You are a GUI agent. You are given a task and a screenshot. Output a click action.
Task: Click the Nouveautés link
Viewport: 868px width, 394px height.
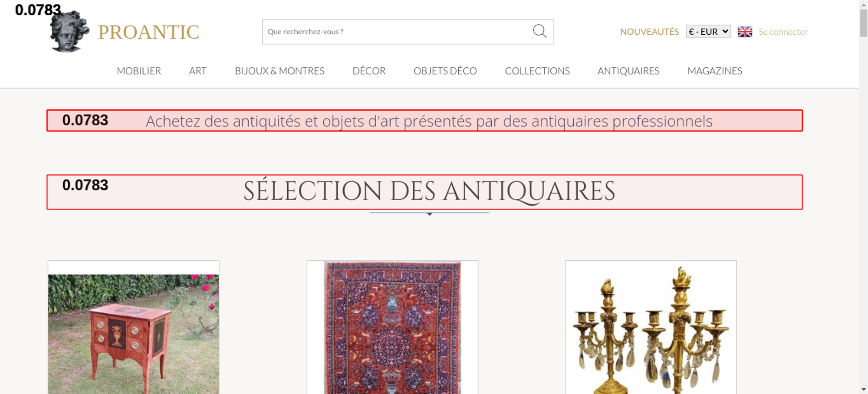pyautogui.click(x=649, y=32)
